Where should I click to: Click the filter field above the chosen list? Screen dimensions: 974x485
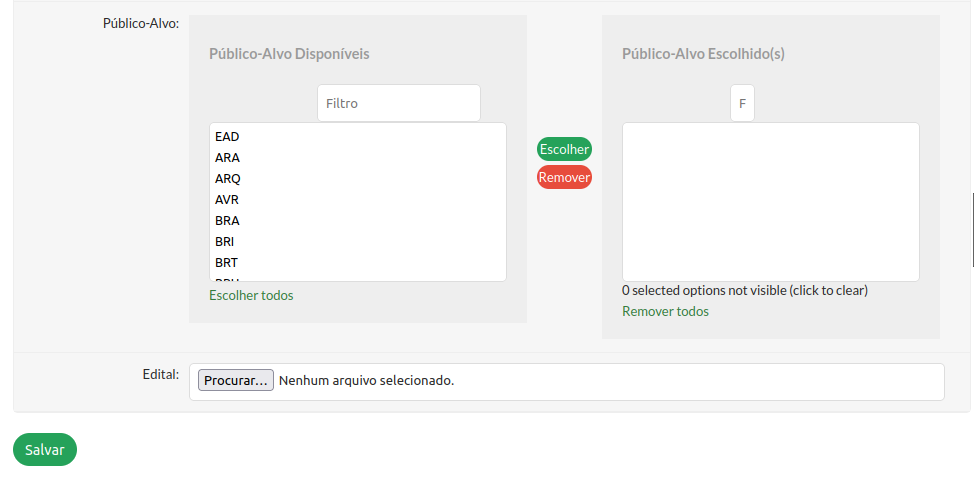point(742,103)
